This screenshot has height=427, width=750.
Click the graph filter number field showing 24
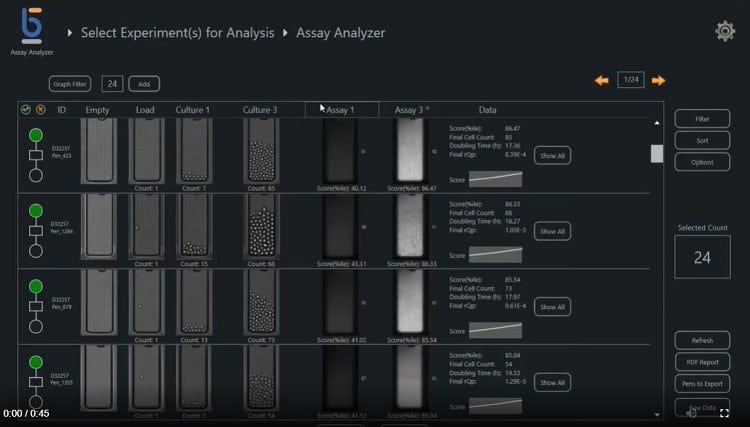coord(112,84)
